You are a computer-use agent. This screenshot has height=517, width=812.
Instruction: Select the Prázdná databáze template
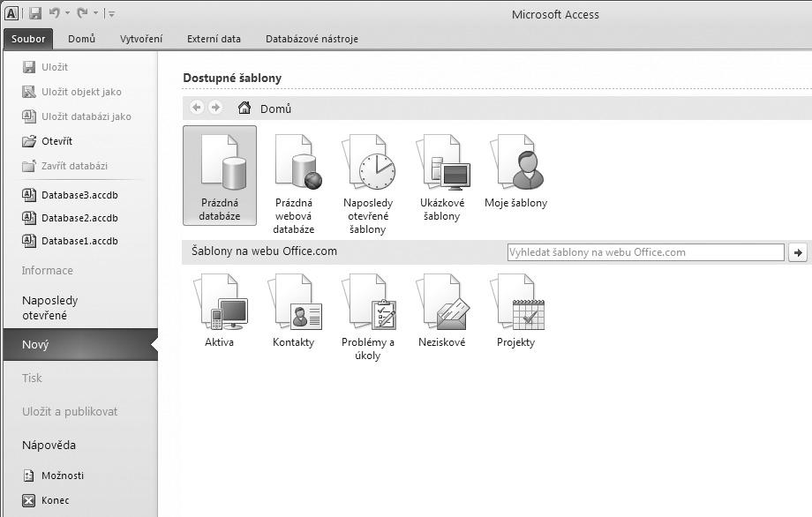220,176
